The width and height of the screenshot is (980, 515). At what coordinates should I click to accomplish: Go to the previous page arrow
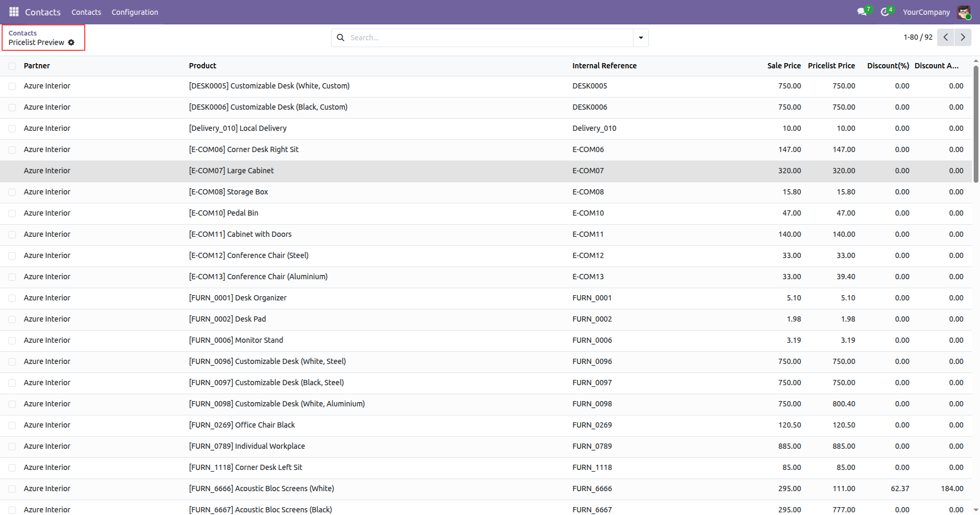[x=946, y=37]
